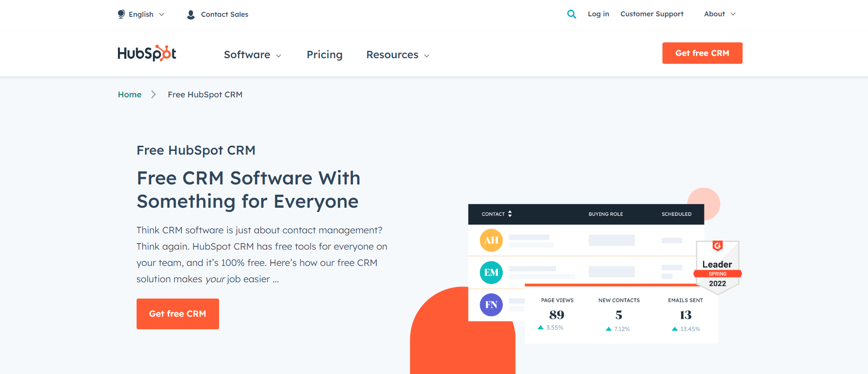Click the Log in link
The image size is (868, 374).
599,14
